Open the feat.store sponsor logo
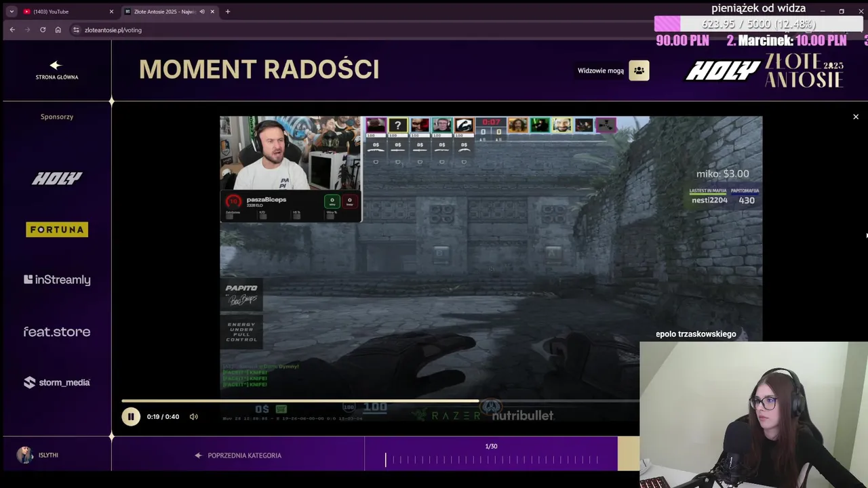 click(x=57, y=331)
